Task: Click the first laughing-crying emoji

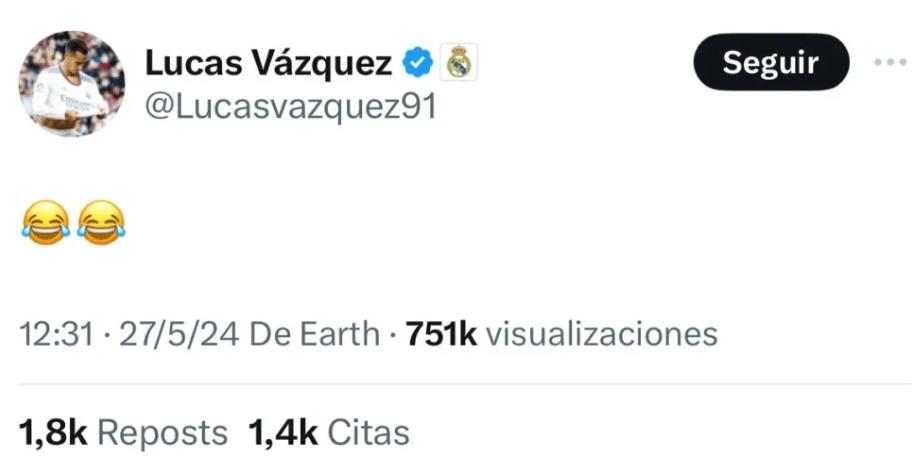Action: coord(46,222)
